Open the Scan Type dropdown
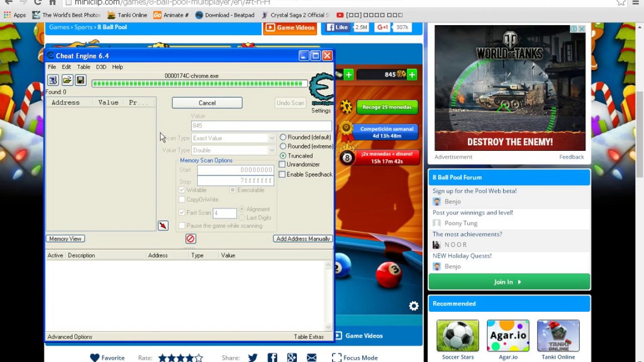 pyautogui.click(x=233, y=138)
